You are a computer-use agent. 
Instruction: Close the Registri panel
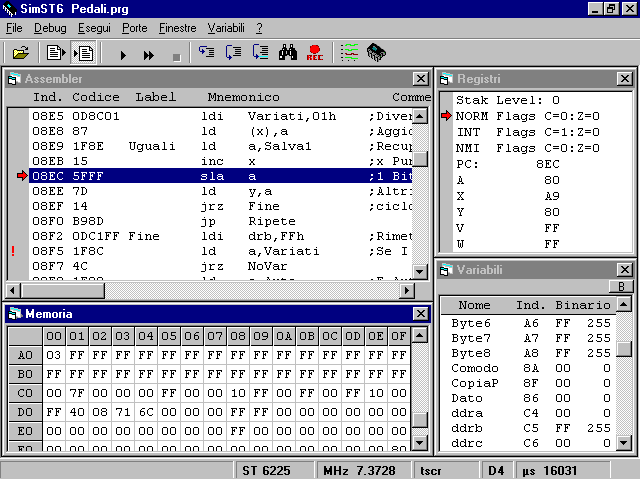(624, 78)
